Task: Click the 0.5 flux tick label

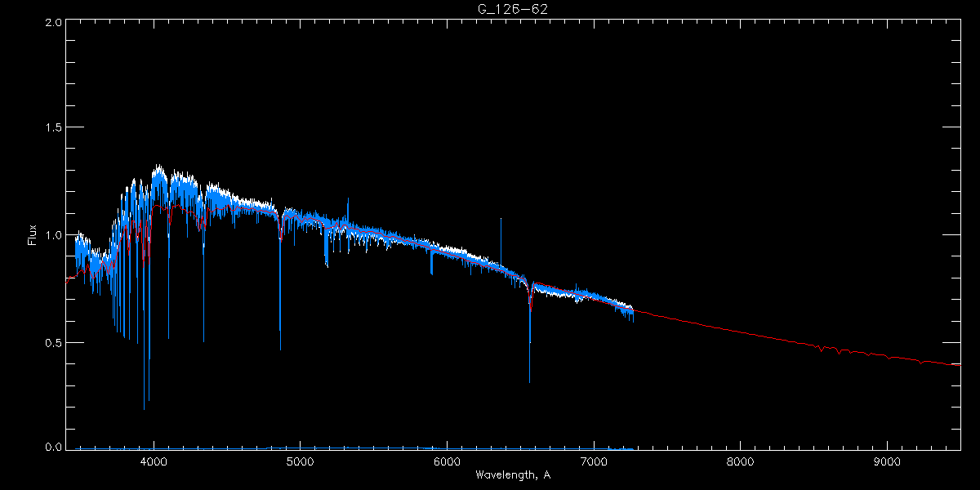Action: point(53,342)
